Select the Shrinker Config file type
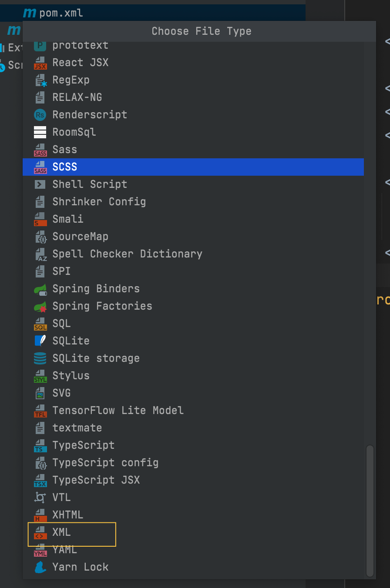Image resolution: width=390 pixels, height=588 pixels. pos(99,202)
